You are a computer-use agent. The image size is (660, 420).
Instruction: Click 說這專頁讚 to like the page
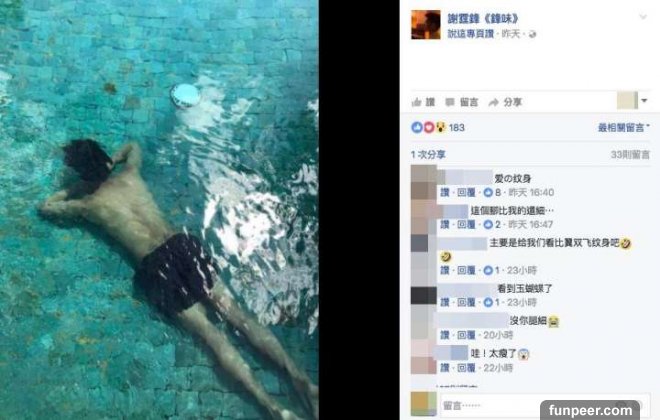pyautogui.click(x=470, y=34)
